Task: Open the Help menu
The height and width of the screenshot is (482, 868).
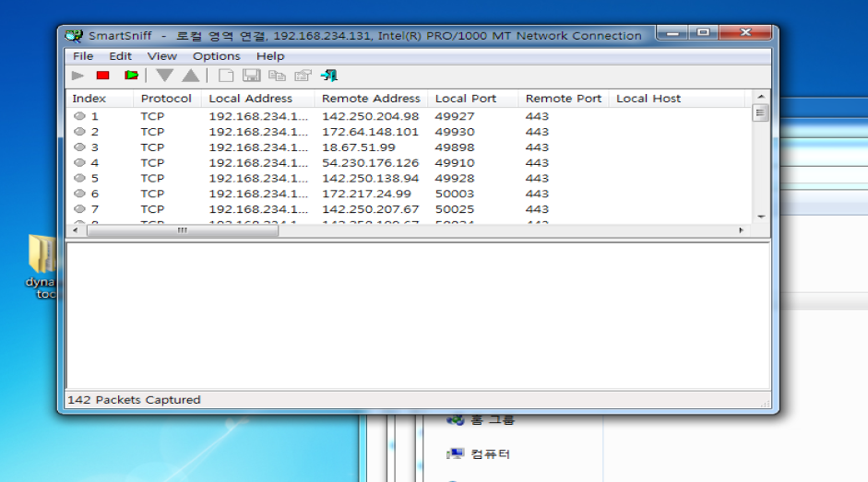Action: 270,56
